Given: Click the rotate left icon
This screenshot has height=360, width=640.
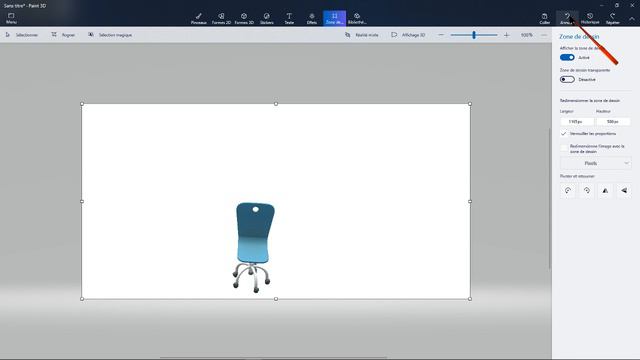Looking at the screenshot, I should tap(568, 191).
